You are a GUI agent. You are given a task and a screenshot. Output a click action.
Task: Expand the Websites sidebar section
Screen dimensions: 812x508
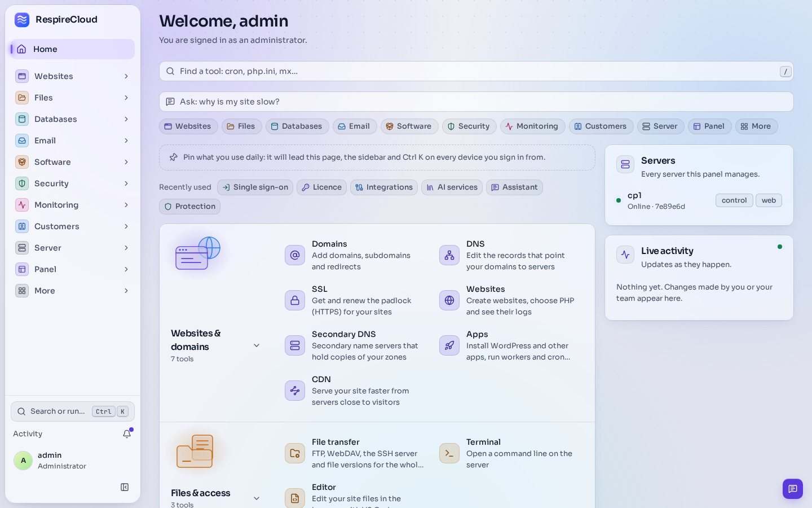tap(73, 76)
